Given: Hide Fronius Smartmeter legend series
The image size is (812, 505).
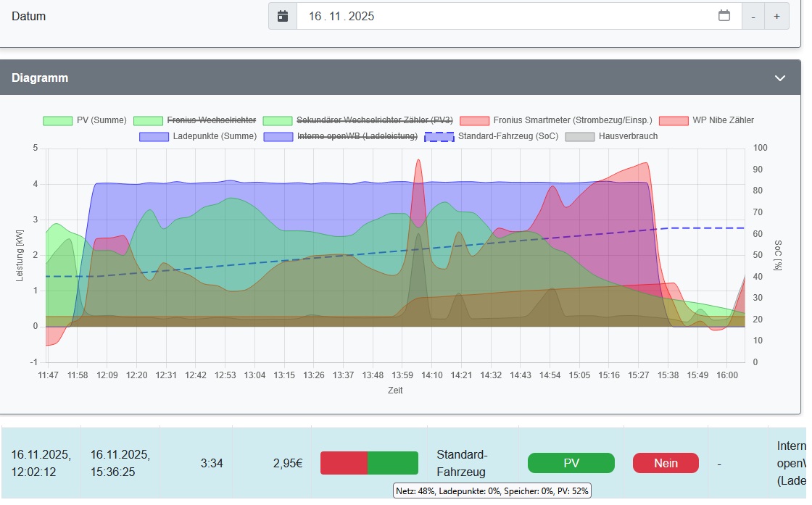Looking at the screenshot, I should point(556,120).
